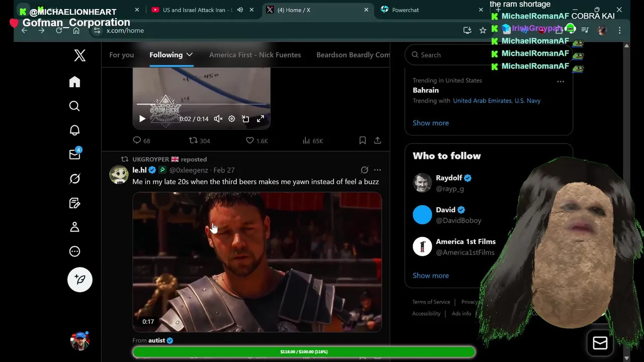Open Grok explain icon on le.hl post
The height and width of the screenshot is (362, 644).
364,170
